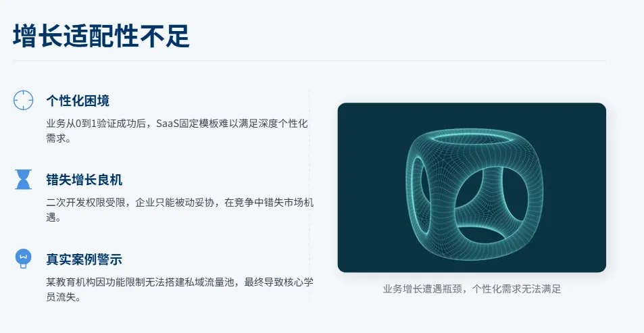Click the word 遇。 ending second paragraph
The width and height of the screenshot is (644, 333).
[x=53, y=217]
